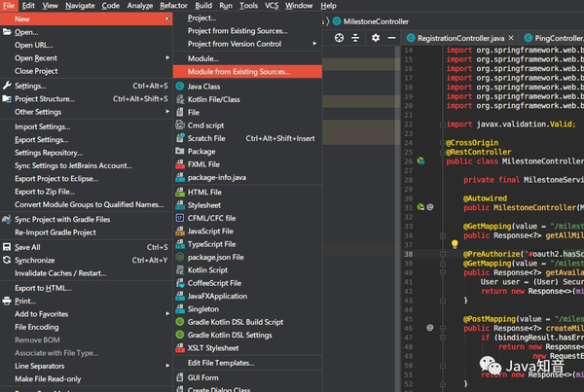The height and width of the screenshot is (392, 584).
Task: Click the Print printer icon
Action: pyautogui.click(x=7, y=301)
